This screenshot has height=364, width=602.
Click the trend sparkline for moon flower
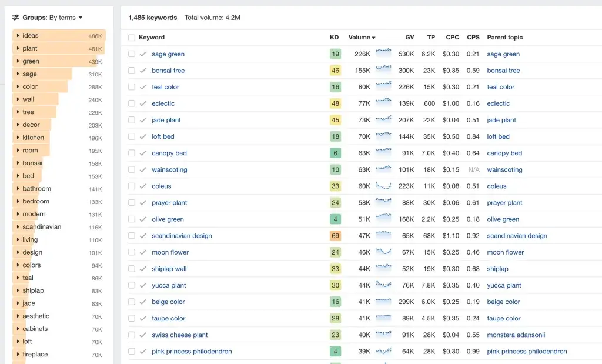(x=383, y=252)
